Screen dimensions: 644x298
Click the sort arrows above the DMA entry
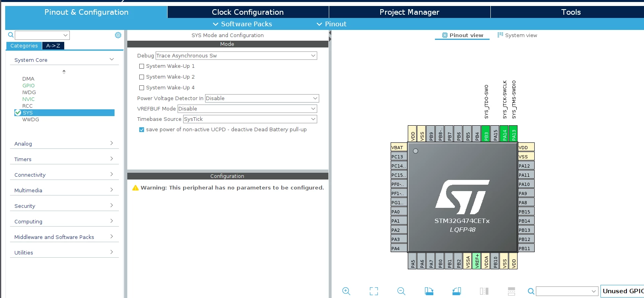[x=64, y=72]
